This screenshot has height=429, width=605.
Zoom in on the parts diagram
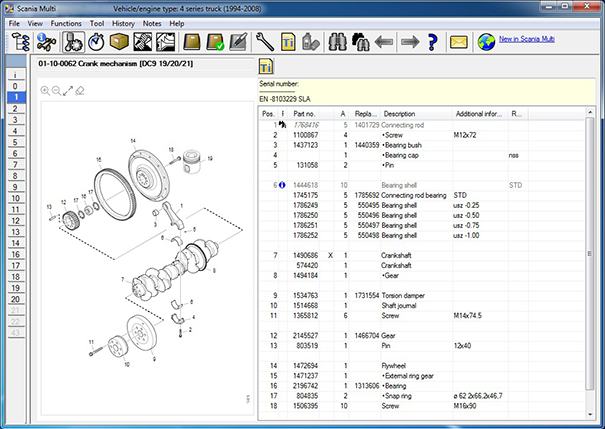point(45,89)
